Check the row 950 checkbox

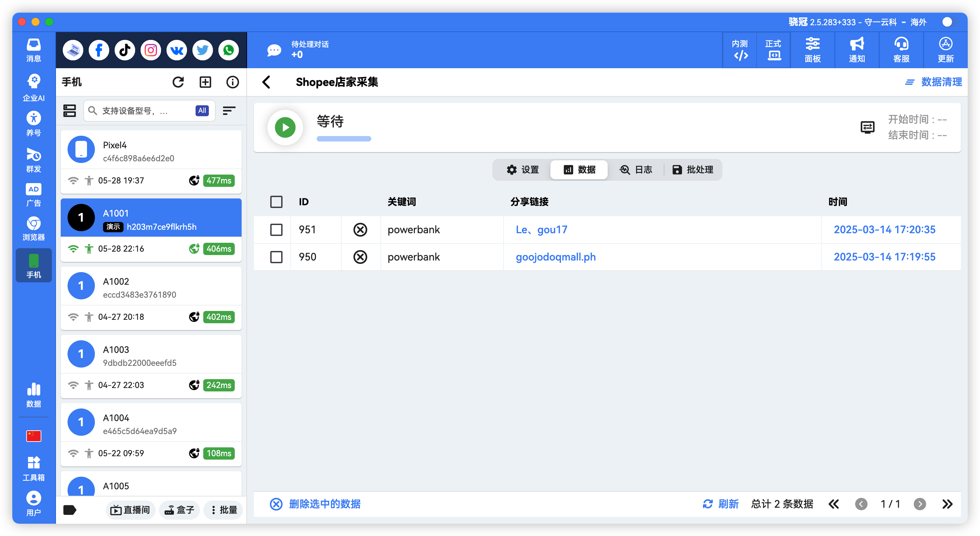coord(276,257)
